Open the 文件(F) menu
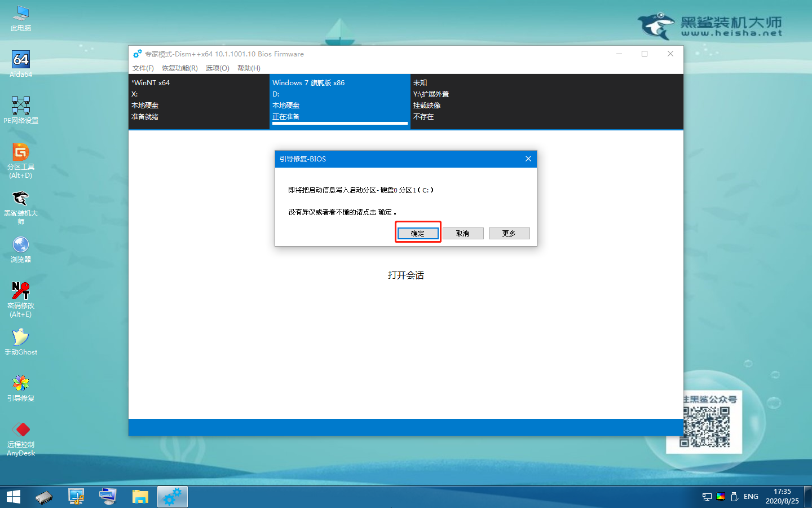The height and width of the screenshot is (508, 812). (143, 68)
